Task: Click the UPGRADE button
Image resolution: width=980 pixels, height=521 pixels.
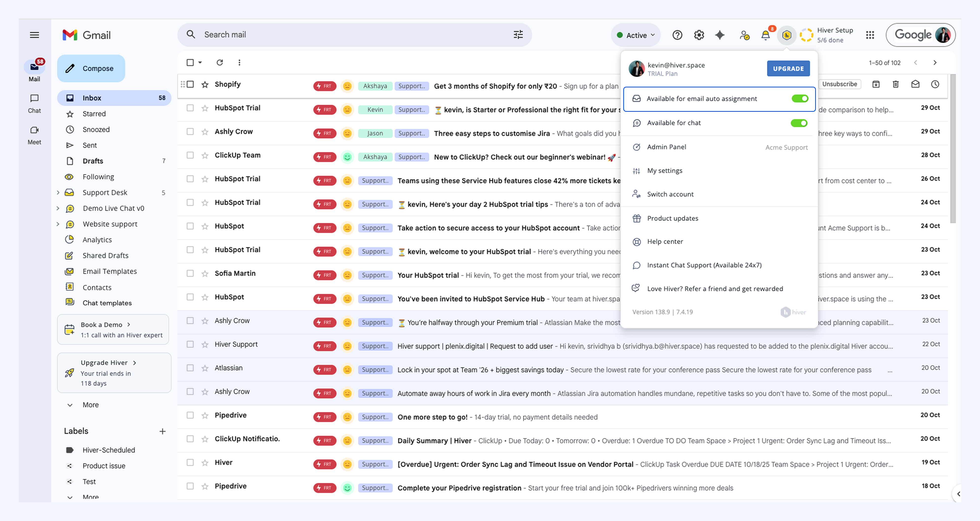Action: [x=788, y=68]
